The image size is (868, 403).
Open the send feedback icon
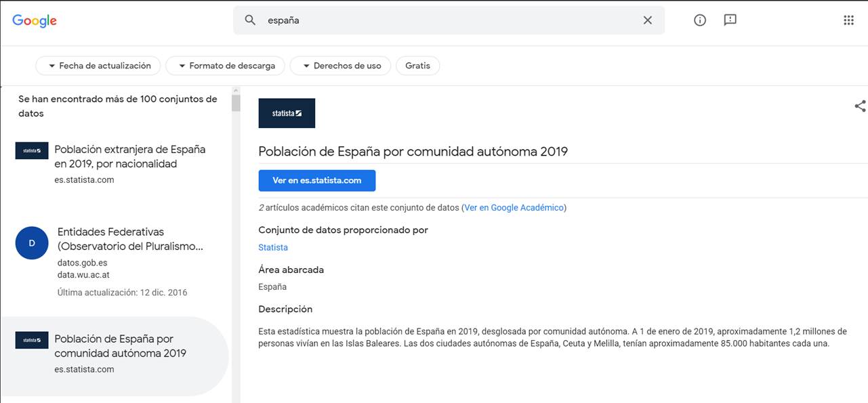[x=730, y=20]
